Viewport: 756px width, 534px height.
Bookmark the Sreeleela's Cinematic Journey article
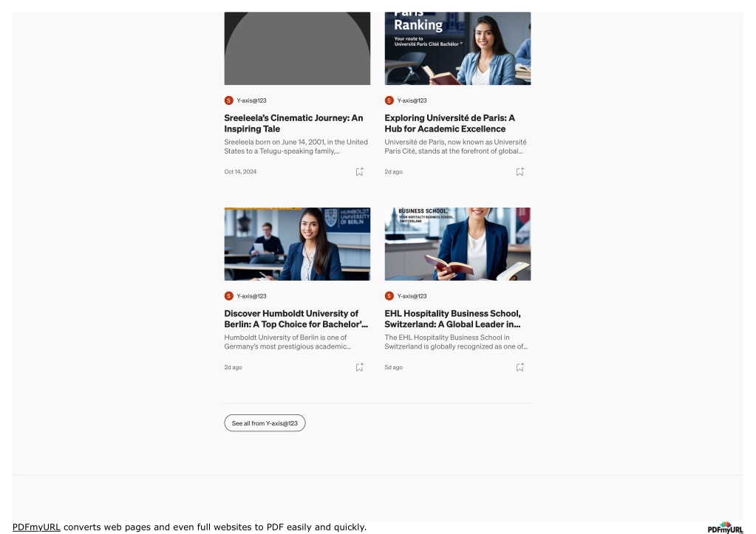coord(359,171)
